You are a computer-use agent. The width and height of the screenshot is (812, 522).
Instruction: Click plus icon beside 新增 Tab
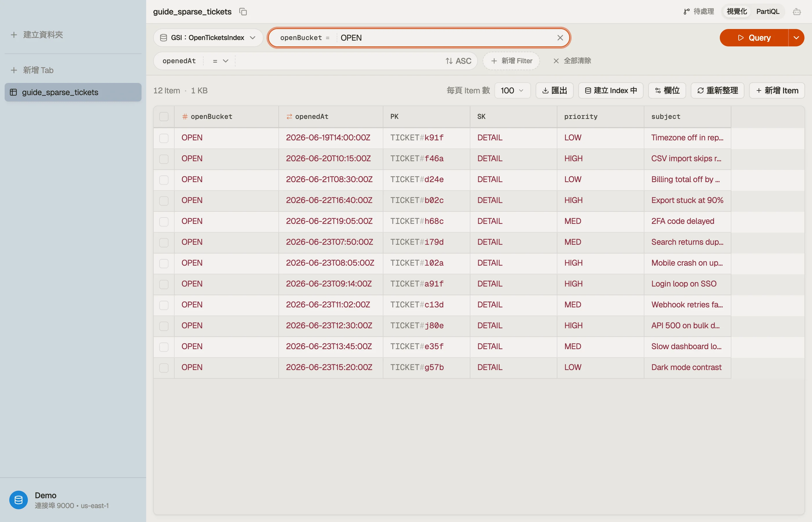tap(14, 70)
